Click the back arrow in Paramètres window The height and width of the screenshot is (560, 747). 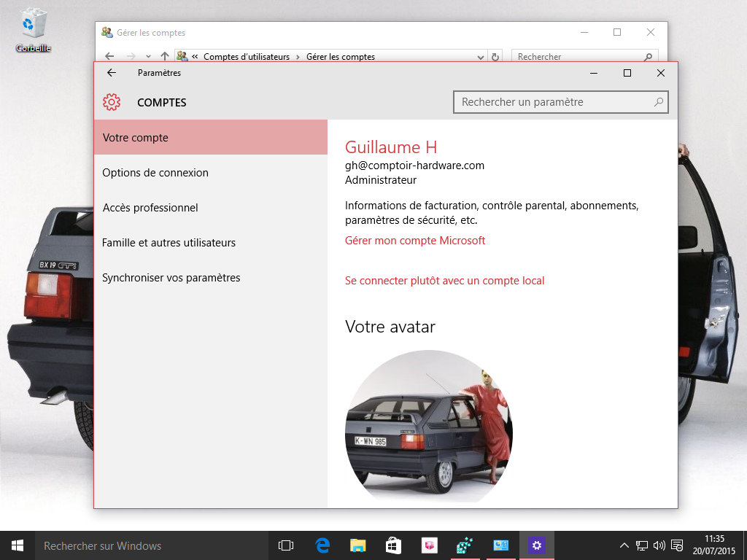112,73
